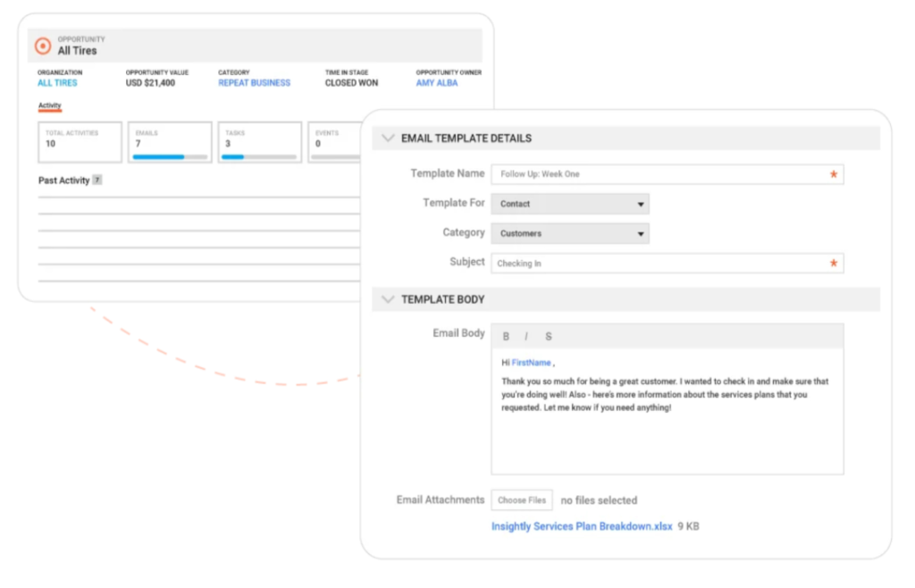
Task: Expand the Past Activity count badge
Action: [97, 180]
